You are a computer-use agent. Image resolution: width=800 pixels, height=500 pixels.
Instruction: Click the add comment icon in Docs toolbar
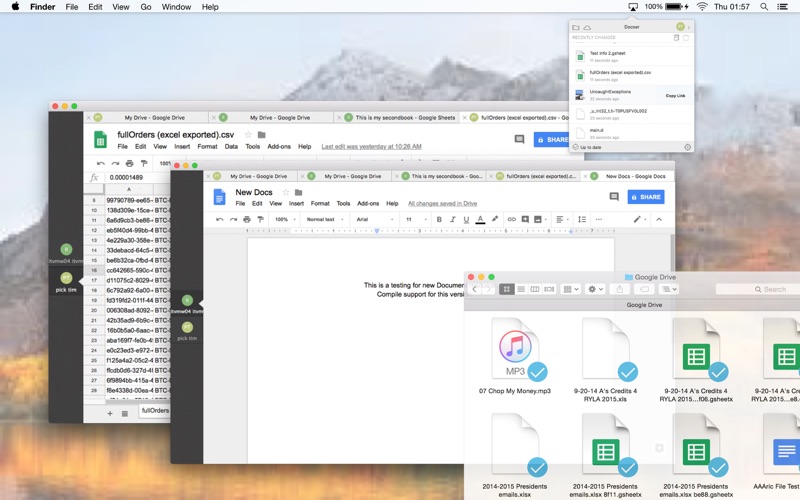(x=525, y=219)
